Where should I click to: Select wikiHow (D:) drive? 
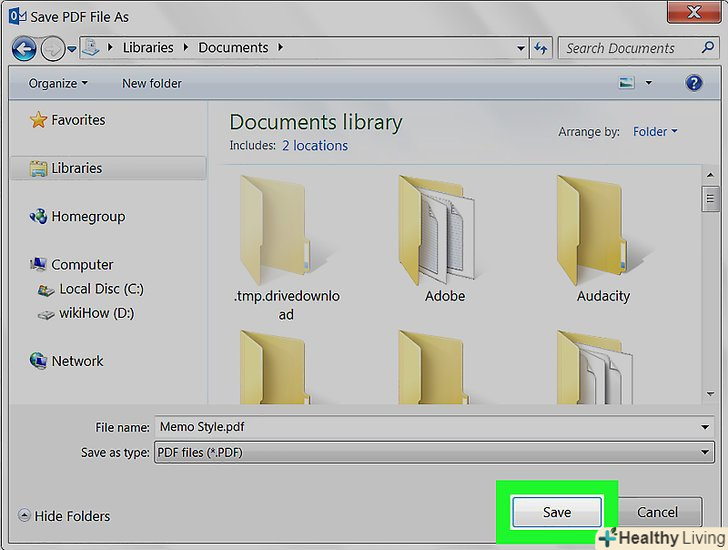click(x=97, y=313)
